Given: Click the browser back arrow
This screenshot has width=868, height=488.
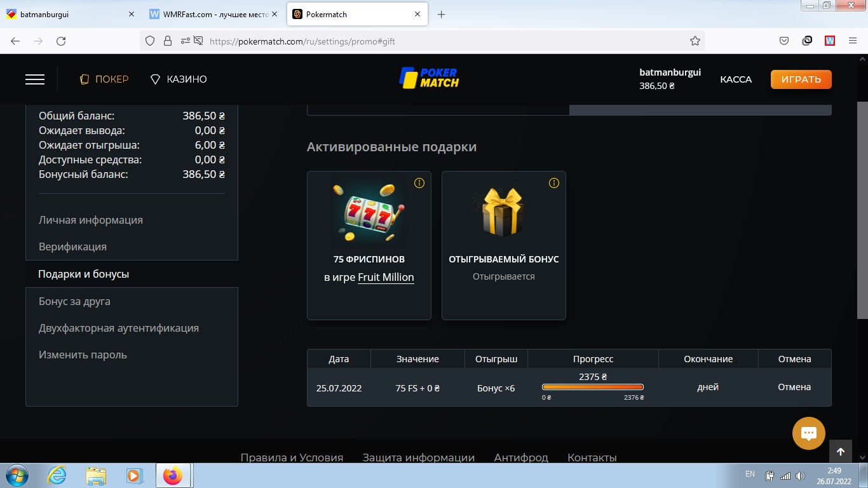Looking at the screenshot, I should click(15, 41).
